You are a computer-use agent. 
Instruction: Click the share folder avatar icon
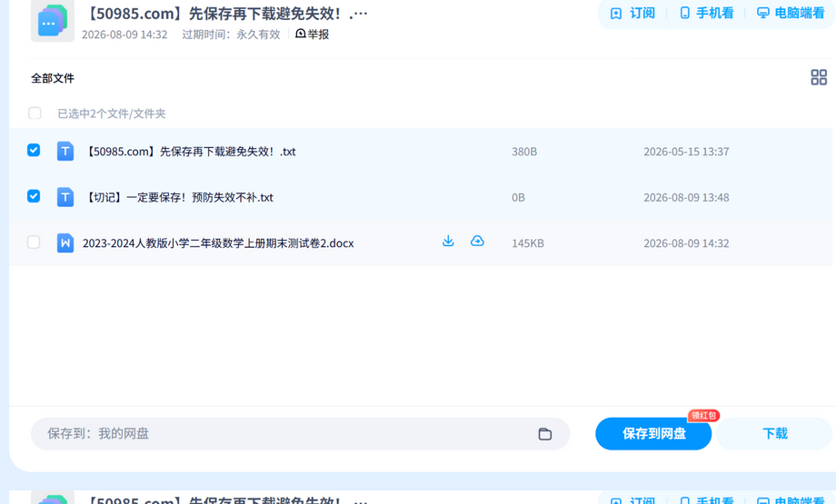(x=53, y=21)
